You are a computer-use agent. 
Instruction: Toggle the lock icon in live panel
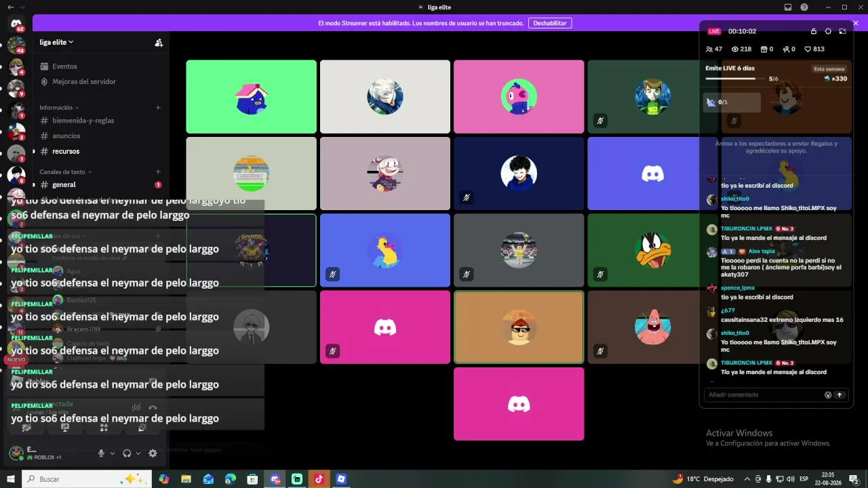814,31
